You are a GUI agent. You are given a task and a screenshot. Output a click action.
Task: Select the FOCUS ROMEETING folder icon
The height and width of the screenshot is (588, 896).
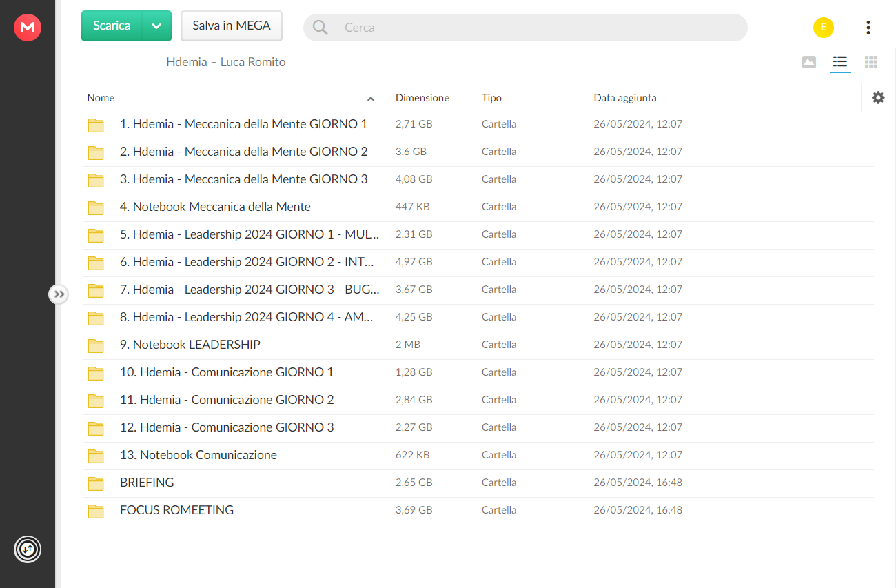[96, 511]
